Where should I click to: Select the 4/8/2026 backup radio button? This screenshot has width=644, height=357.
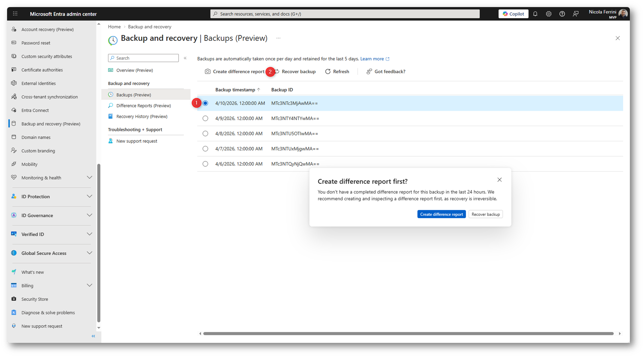pyautogui.click(x=205, y=133)
